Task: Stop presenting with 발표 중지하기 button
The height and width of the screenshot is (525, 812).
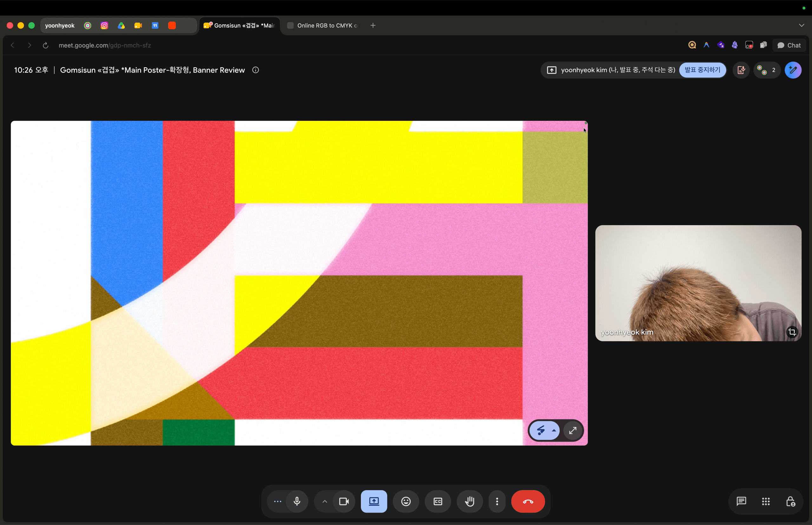Action: coord(702,70)
